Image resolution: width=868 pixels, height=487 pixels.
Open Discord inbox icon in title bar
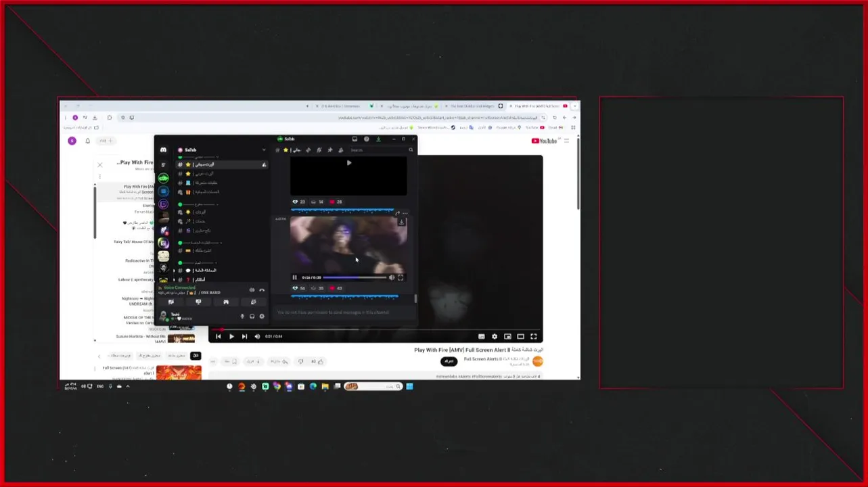point(355,139)
